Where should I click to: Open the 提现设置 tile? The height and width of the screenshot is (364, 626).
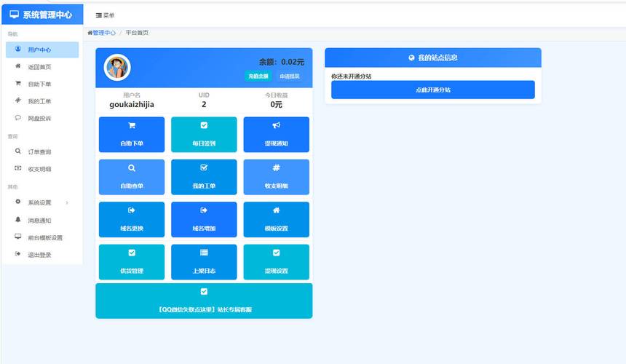tap(276, 262)
